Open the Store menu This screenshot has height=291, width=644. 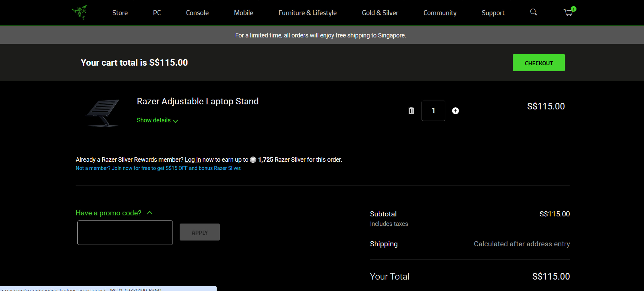pos(120,13)
